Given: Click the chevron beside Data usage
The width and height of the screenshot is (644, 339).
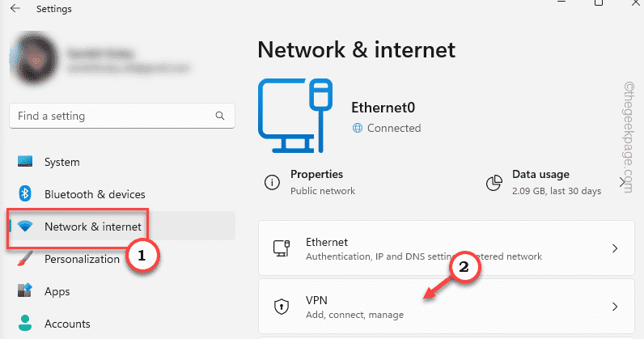Looking at the screenshot, I should [622, 183].
